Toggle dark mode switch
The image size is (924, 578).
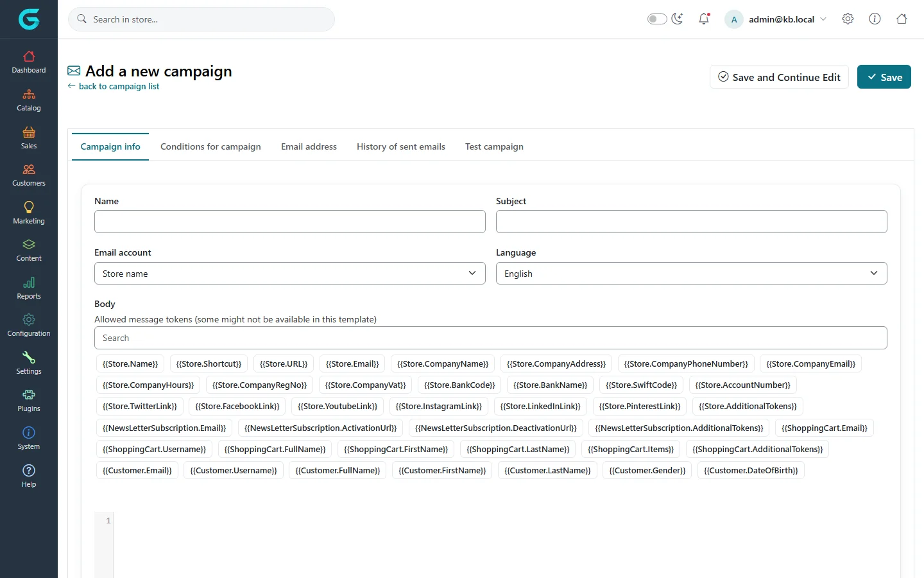click(x=657, y=19)
